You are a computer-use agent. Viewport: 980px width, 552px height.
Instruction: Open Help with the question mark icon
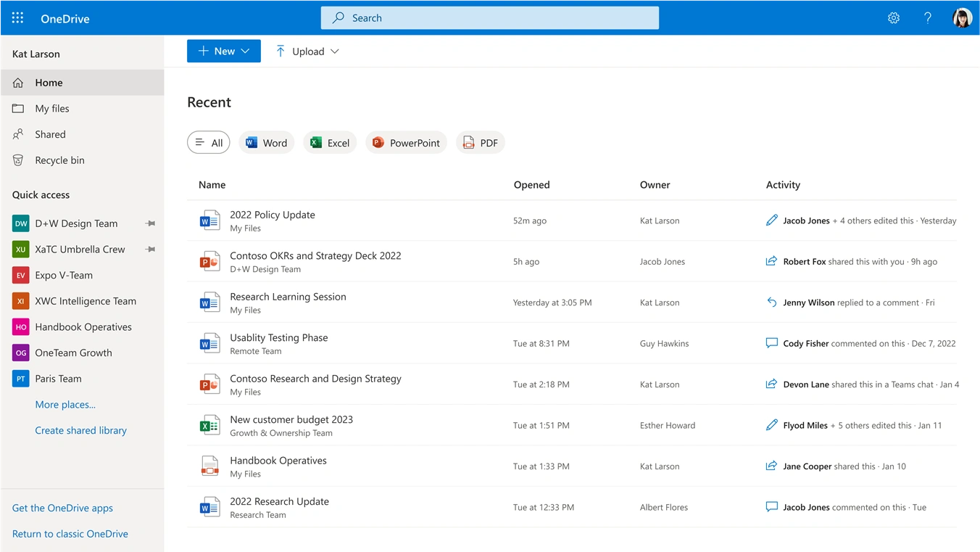tap(928, 17)
